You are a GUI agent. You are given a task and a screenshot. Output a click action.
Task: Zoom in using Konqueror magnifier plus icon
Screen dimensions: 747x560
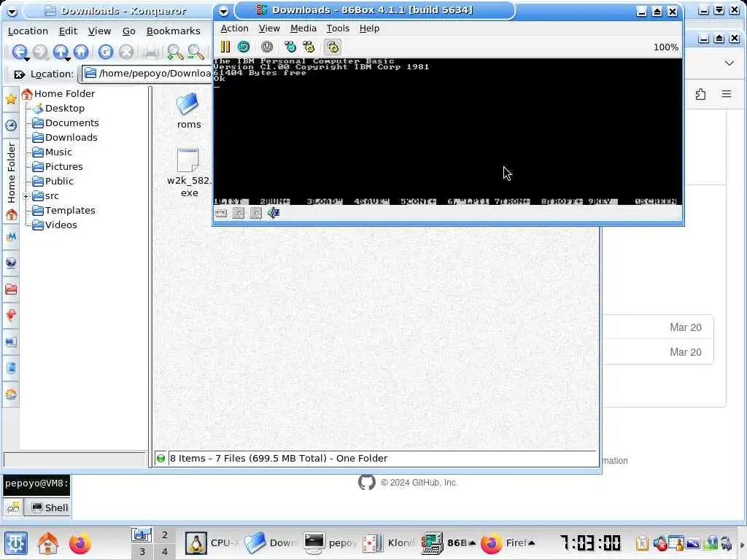(x=175, y=52)
